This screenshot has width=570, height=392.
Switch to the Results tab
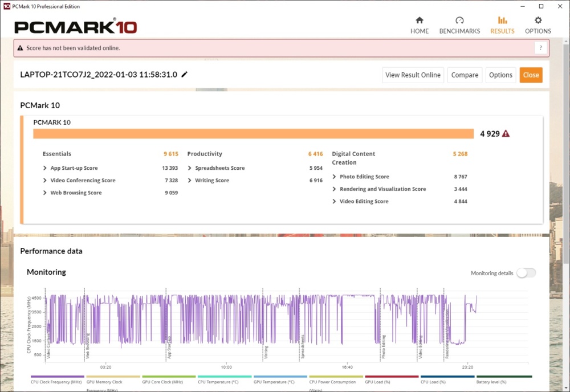tap(502, 25)
